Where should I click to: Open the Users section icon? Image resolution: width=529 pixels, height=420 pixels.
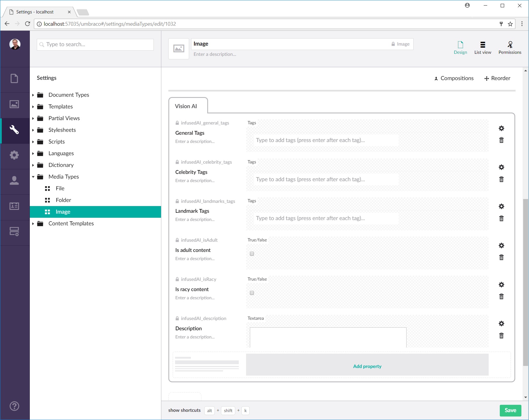(x=14, y=180)
